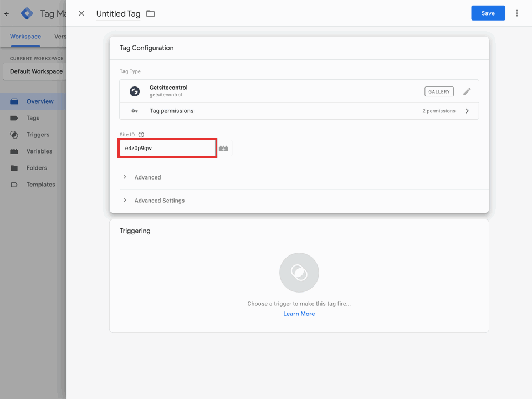Switch to the Workspace tab

pos(25,37)
